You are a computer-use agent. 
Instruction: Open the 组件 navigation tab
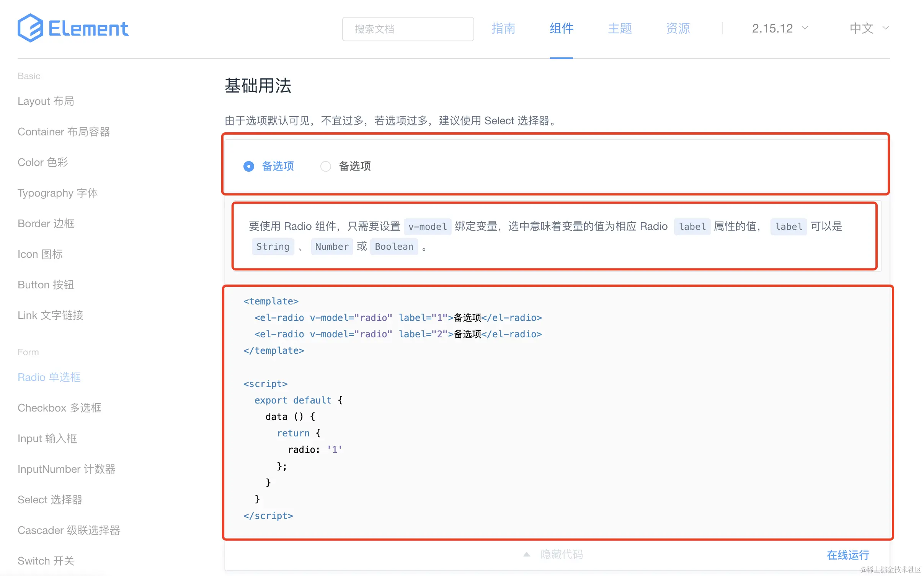coord(561,28)
